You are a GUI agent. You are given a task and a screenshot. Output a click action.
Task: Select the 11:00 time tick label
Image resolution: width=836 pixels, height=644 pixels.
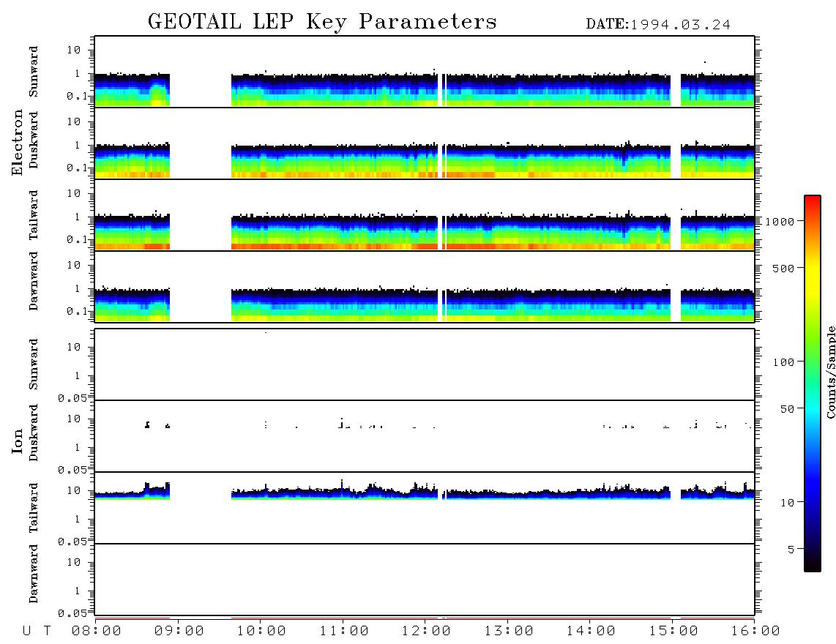pyautogui.click(x=344, y=632)
